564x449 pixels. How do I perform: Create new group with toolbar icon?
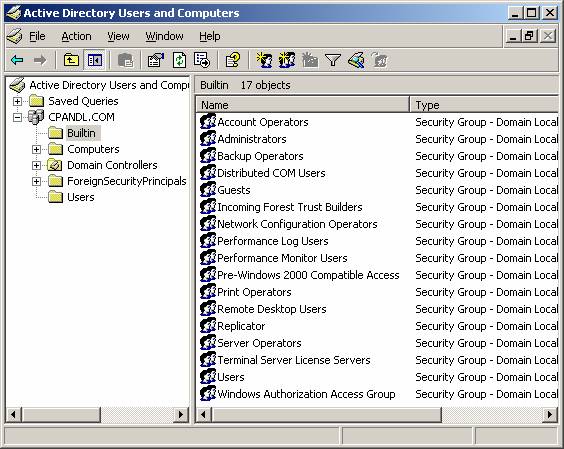point(287,60)
